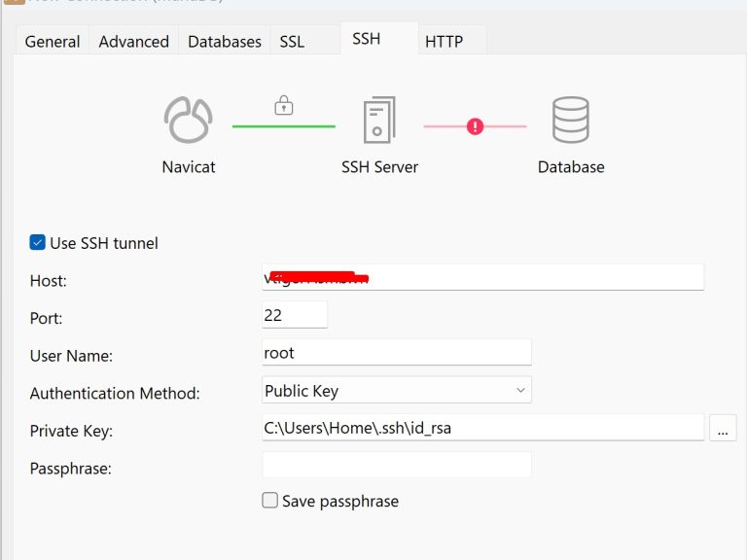Click into the Host input field

(x=482, y=278)
